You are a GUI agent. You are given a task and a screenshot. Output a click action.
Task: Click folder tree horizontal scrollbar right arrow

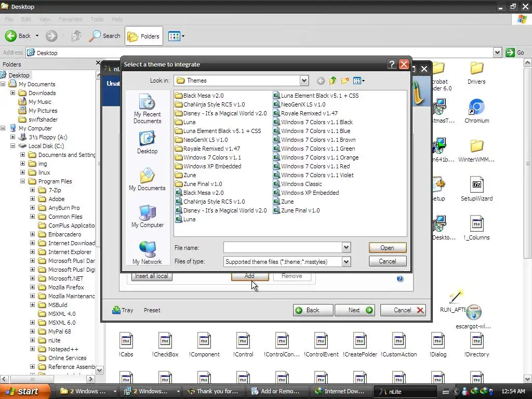pyautogui.click(x=90, y=379)
